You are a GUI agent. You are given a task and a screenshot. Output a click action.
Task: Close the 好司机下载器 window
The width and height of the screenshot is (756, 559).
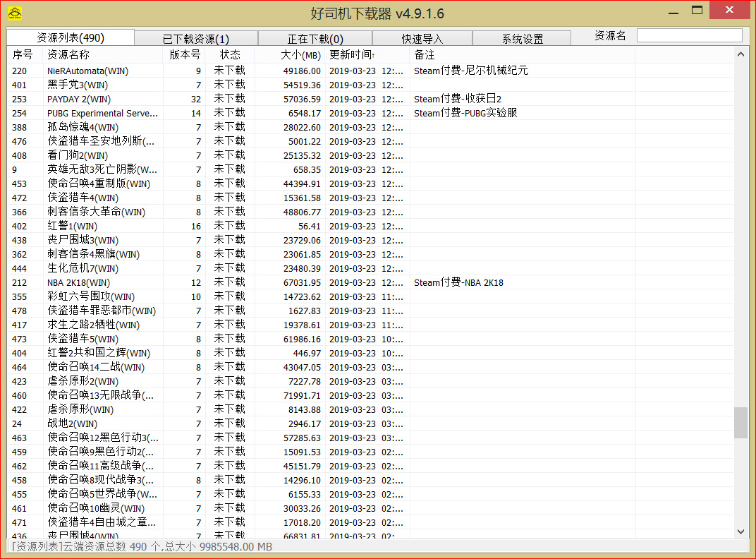[729, 10]
